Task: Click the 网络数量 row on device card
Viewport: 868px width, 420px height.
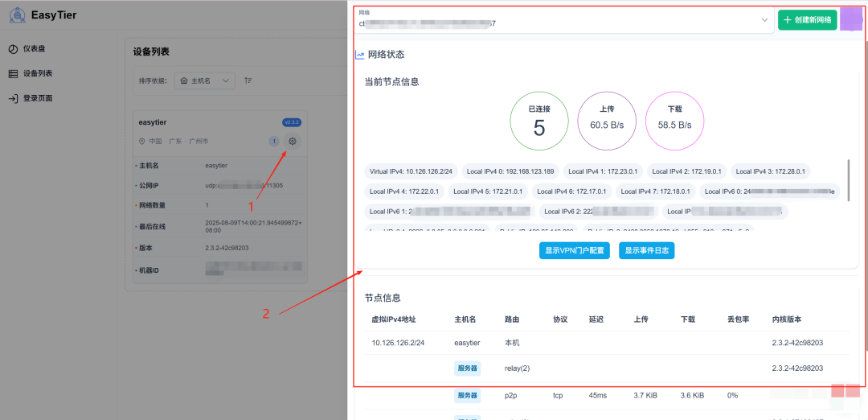Action: (x=219, y=205)
